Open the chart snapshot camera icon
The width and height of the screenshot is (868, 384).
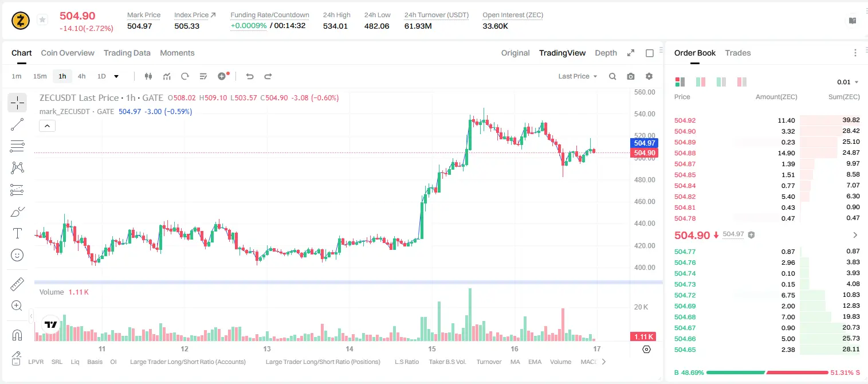[x=631, y=76]
